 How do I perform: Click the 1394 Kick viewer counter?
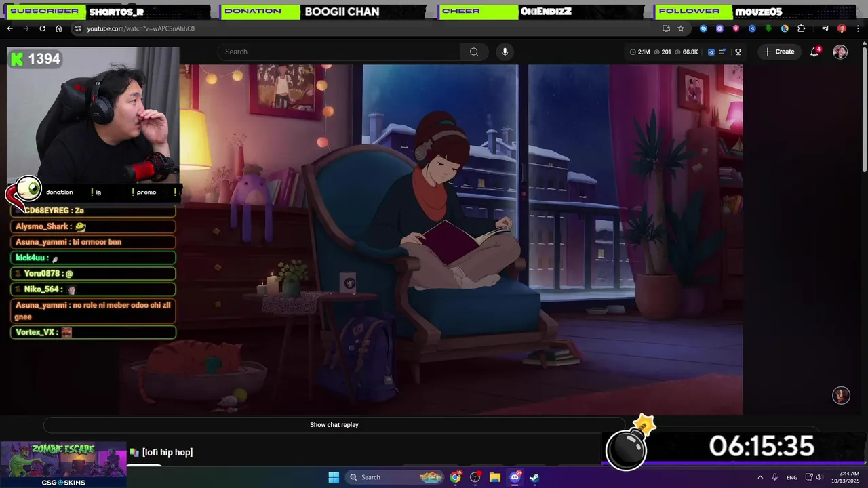(x=36, y=59)
